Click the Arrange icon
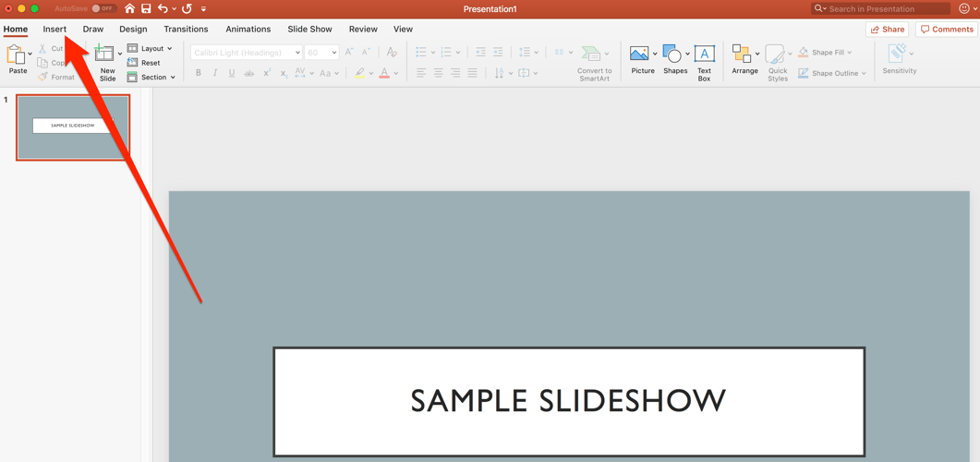Screen dimensions: 980x462 742,54
